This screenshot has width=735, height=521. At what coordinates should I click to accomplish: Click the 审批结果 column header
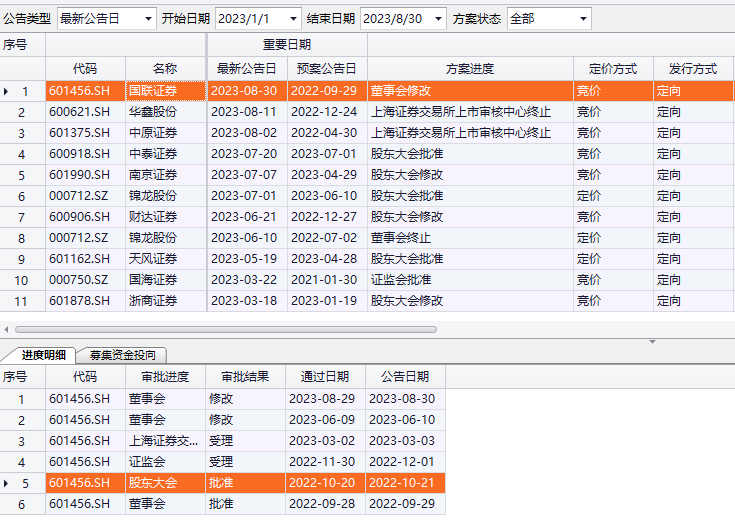click(245, 377)
